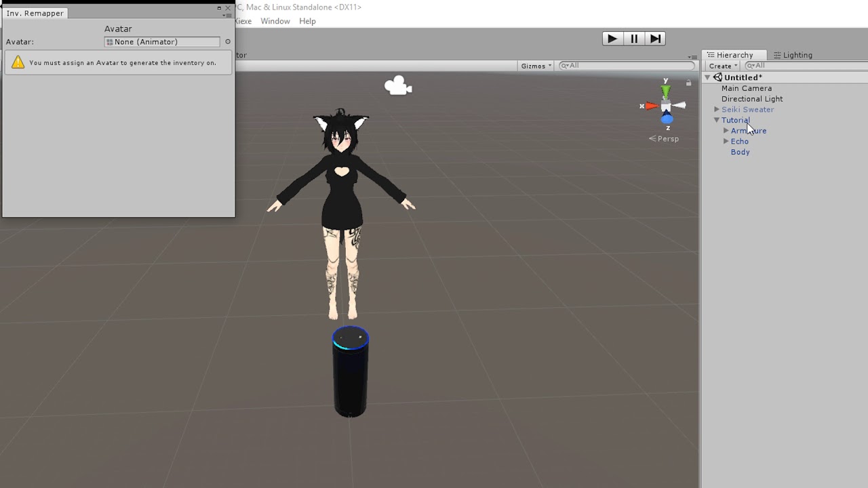This screenshot has height=488, width=868.
Task: Open the Avatar object picker circle
Action: [228, 42]
